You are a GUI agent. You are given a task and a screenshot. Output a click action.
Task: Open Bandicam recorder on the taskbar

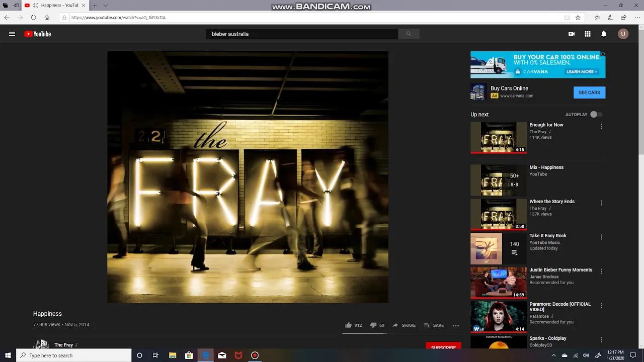255,355
